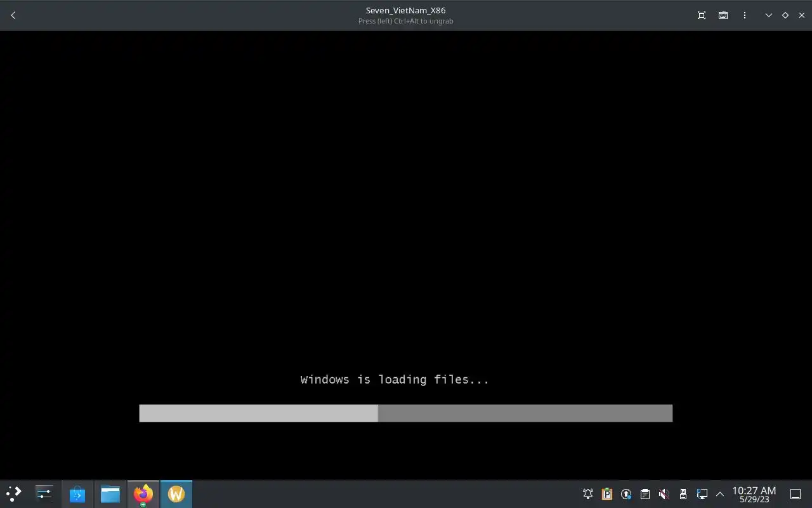Open the removable USB devices icon

pyautogui.click(x=683, y=494)
